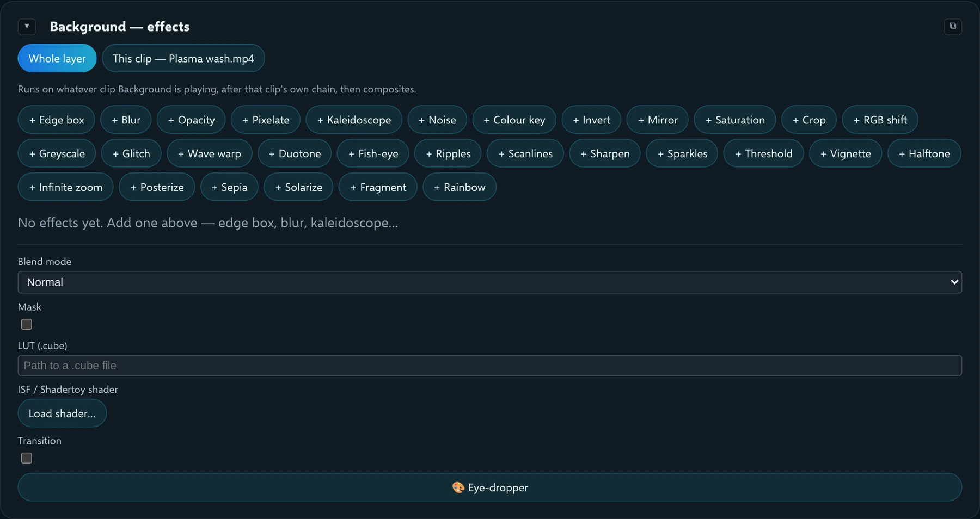Add the Saturation effect
This screenshot has width=980, height=519.
[x=735, y=120]
